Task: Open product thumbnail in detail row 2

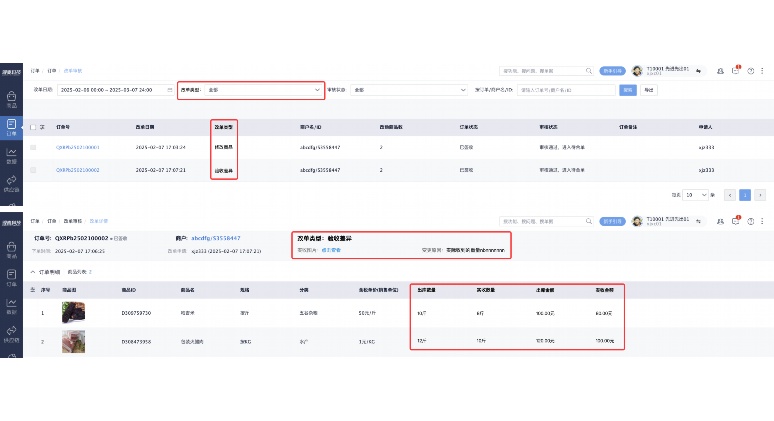Action: 74,342
